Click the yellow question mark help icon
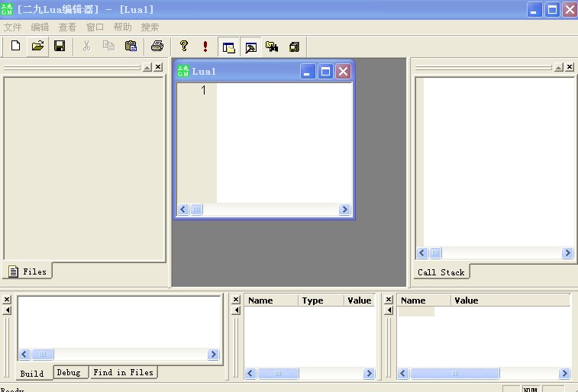The width and height of the screenshot is (578, 392). point(183,46)
